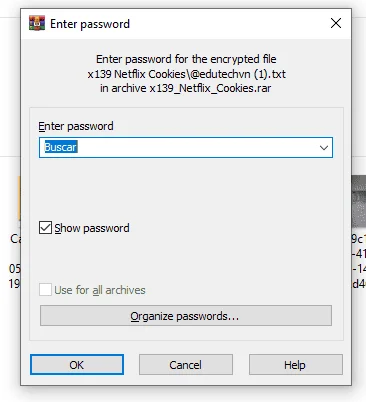Open Help for the password dialog

click(x=295, y=365)
